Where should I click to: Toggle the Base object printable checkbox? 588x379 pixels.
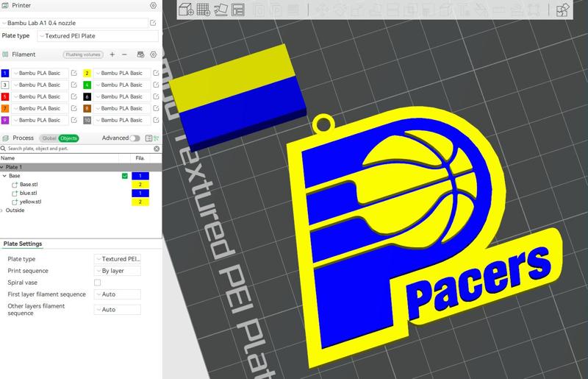[x=125, y=176]
